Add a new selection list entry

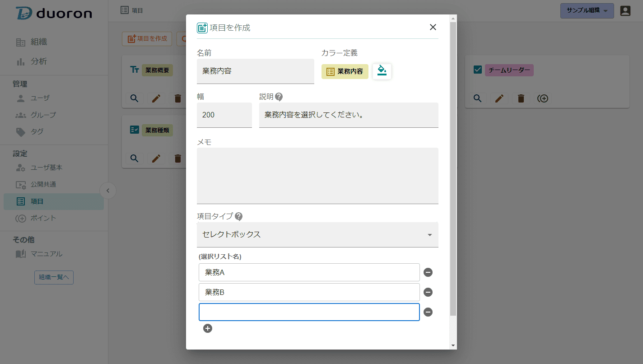(208, 328)
